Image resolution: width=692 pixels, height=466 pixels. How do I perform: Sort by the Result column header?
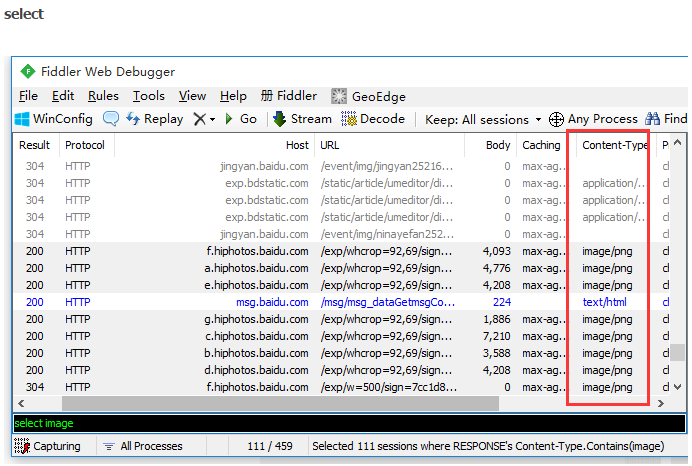coord(34,145)
